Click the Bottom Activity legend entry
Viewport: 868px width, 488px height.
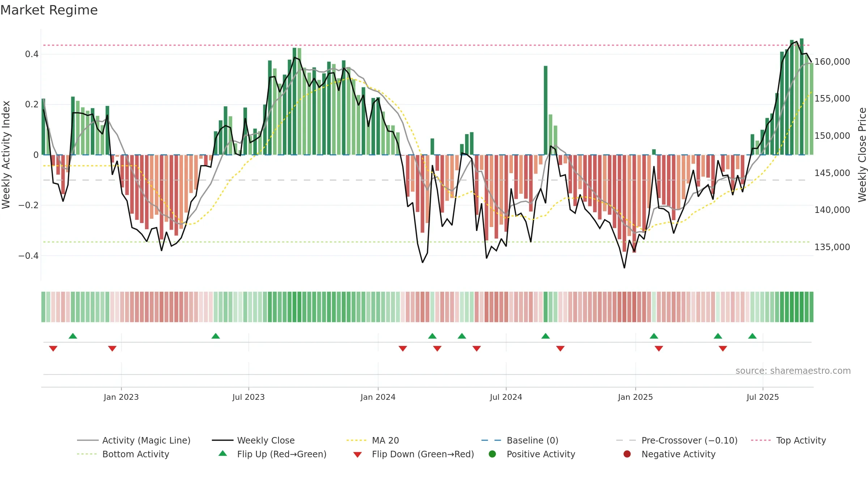[123, 454]
